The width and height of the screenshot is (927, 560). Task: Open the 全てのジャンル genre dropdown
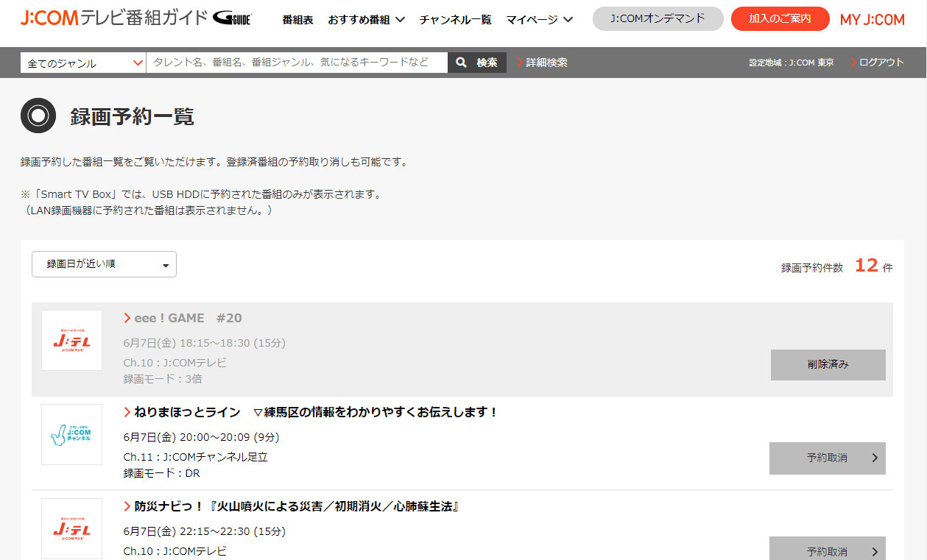83,63
